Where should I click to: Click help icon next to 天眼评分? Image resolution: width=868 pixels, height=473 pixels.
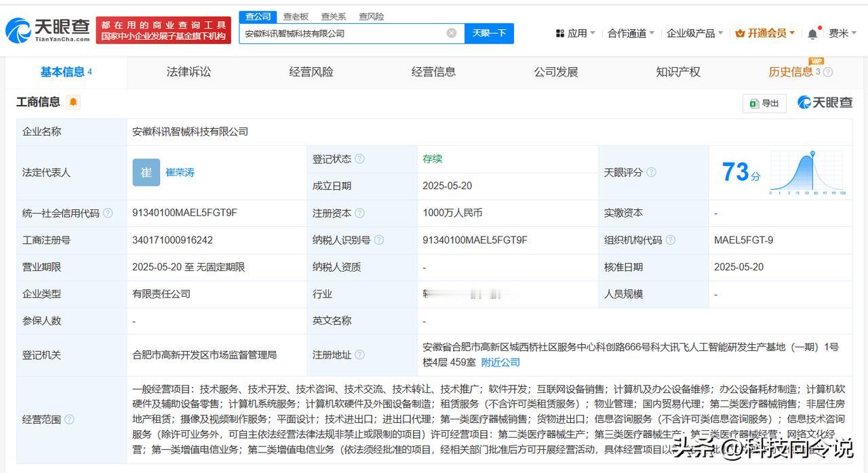click(x=651, y=172)
